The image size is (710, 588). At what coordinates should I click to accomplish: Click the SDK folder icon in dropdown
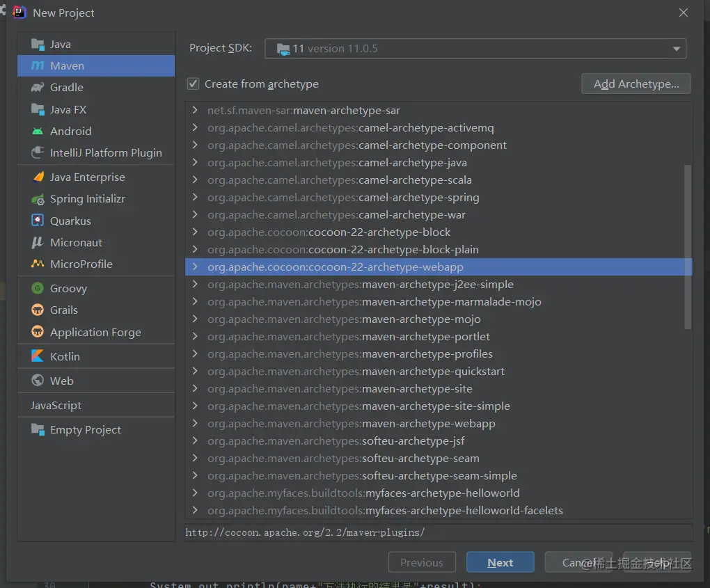[283, 49]
